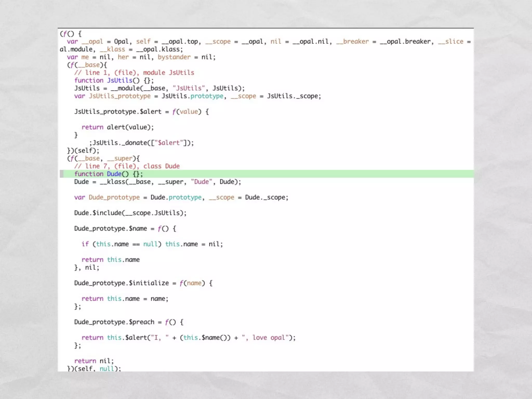Click the 'Dude = __klass(__base, __super' line
Image resolution: width=532 pixels, height=399 pixels.
click(158, 182)
